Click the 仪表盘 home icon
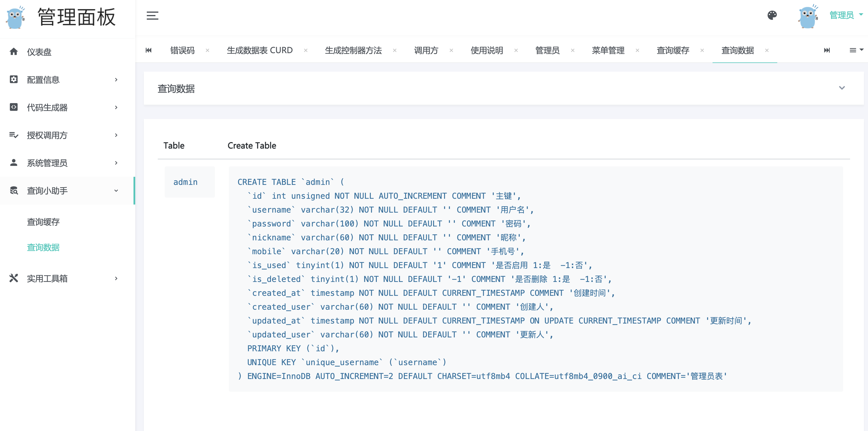Image resolution: width=868 pixels, height=431 pixels. (x=14, y=51)
